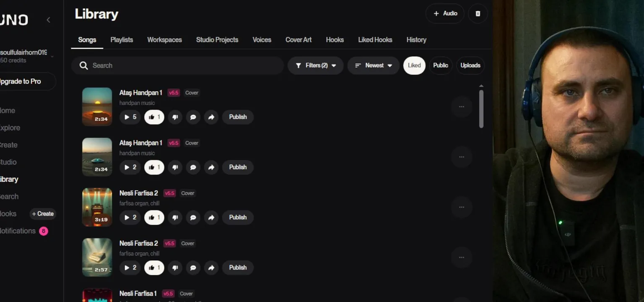This screenshot has height=302, width=644.
Task: Click the song list vertical scrollbar
Action: click(x=481, y=108)
